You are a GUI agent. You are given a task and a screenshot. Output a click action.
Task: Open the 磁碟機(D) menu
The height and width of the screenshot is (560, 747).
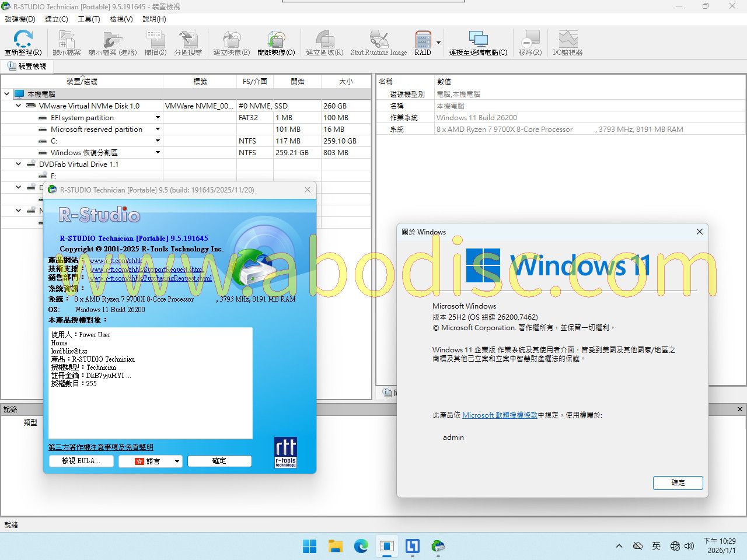pos(20,19)
